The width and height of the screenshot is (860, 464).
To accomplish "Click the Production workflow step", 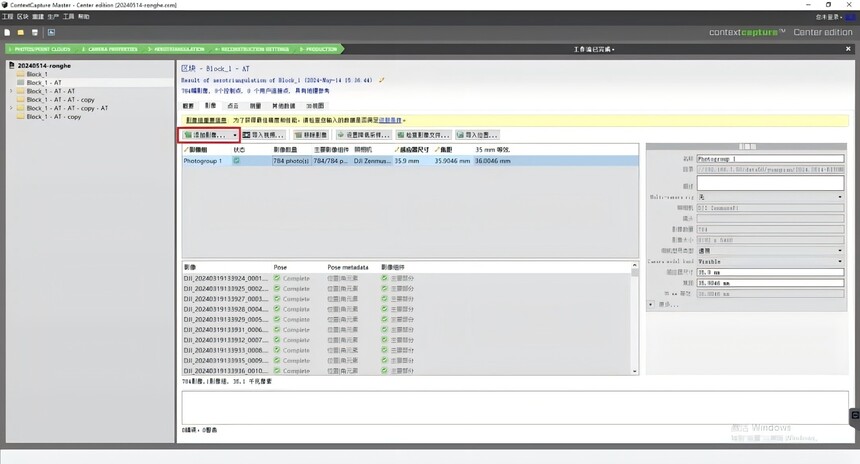I will (x=319, y=49).
